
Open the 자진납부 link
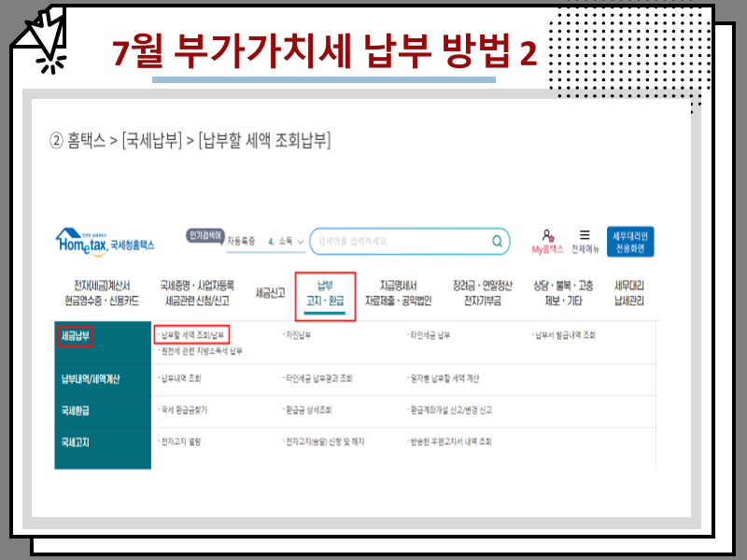point(298,335)
